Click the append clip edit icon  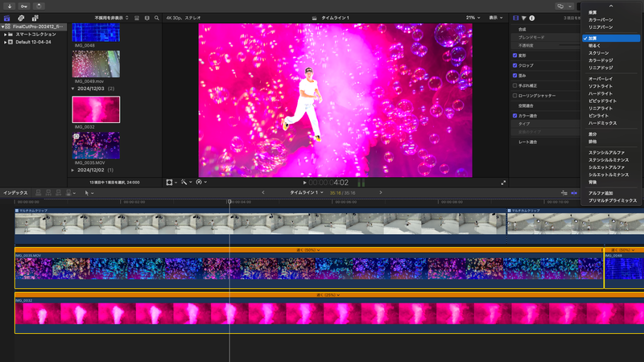(x=58, y=192)
